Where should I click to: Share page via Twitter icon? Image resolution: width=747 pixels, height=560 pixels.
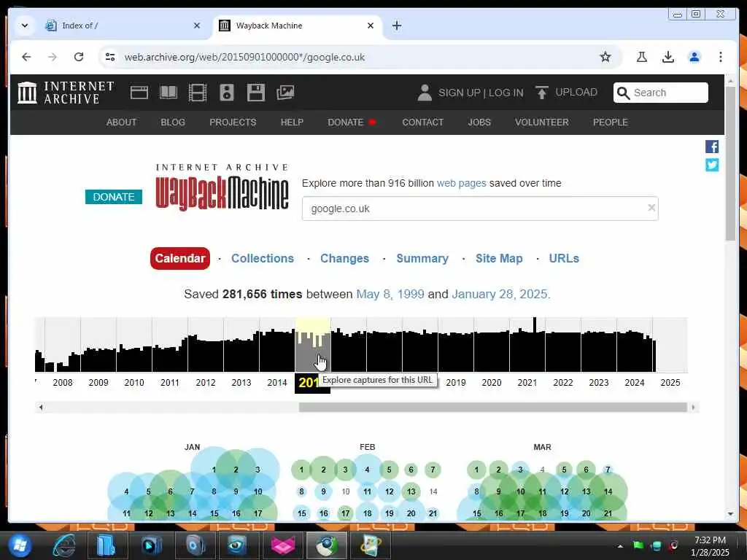(712, 165)
